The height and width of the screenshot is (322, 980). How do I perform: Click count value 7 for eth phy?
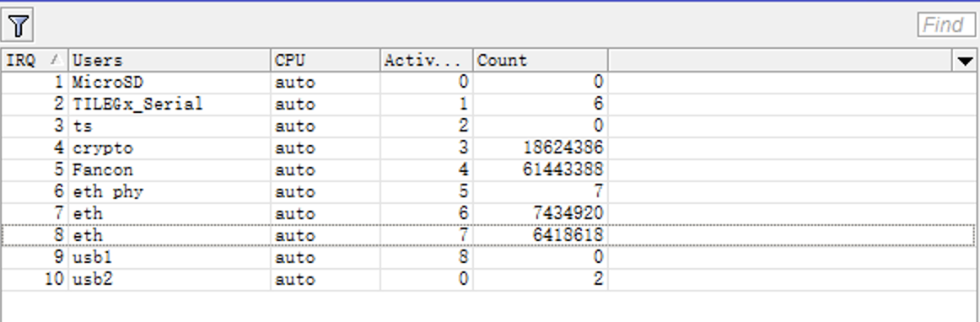tap(598, 192)
